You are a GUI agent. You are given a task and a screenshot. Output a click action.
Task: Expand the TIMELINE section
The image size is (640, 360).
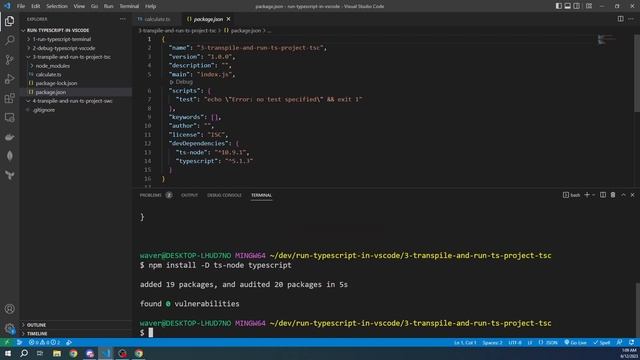point(37,333)
